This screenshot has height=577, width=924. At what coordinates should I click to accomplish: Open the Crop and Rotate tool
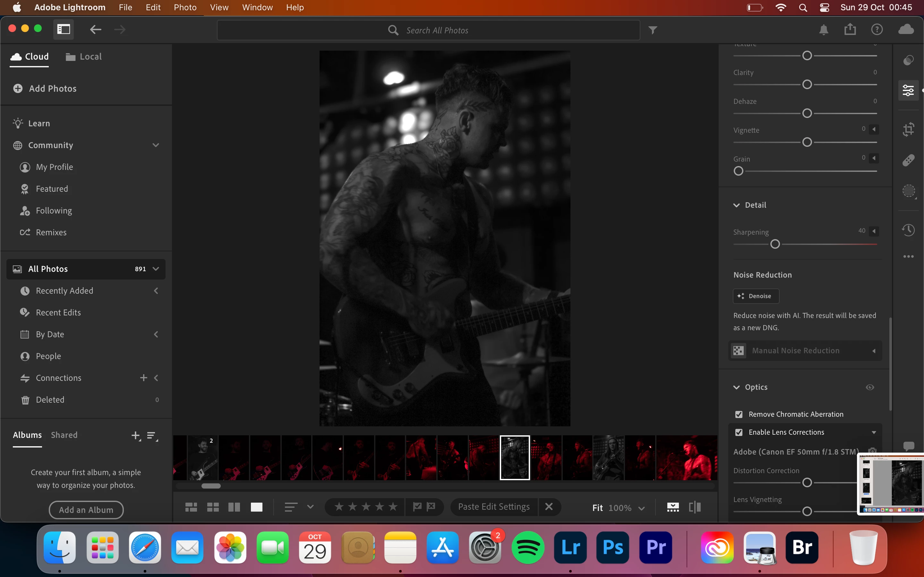(x=908, y=130)
